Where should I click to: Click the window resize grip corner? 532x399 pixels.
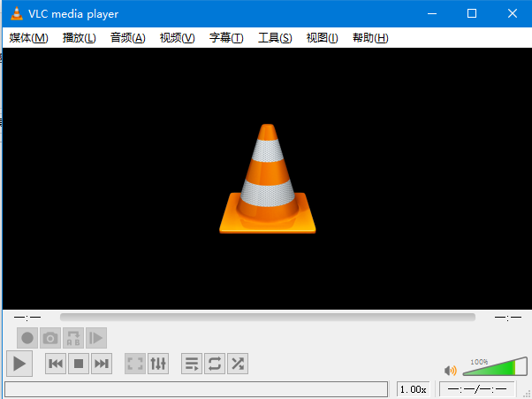[527, 394]
